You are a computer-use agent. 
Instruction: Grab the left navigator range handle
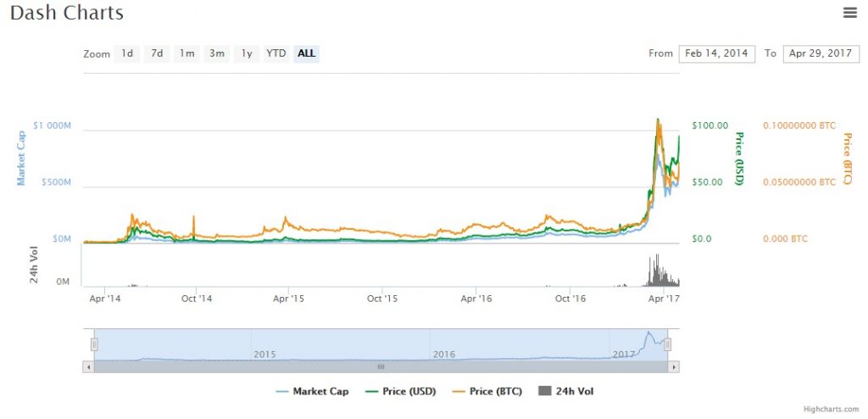coord(94,344)
